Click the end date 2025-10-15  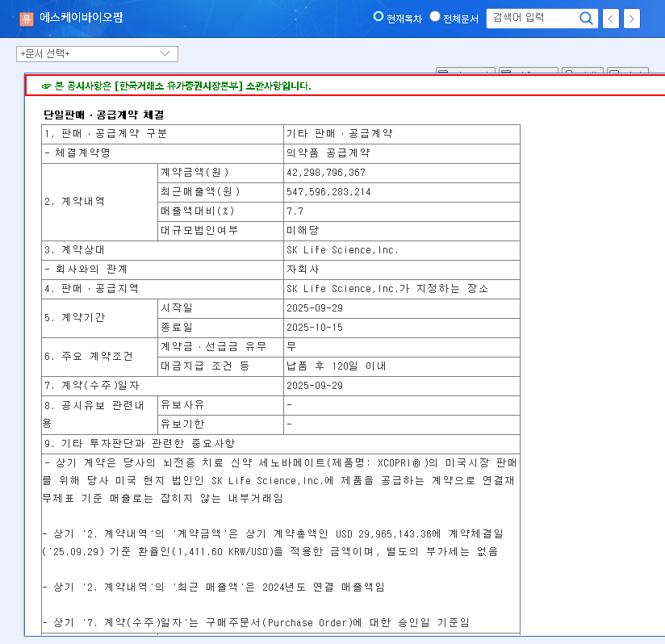click(x=314, y=328)
